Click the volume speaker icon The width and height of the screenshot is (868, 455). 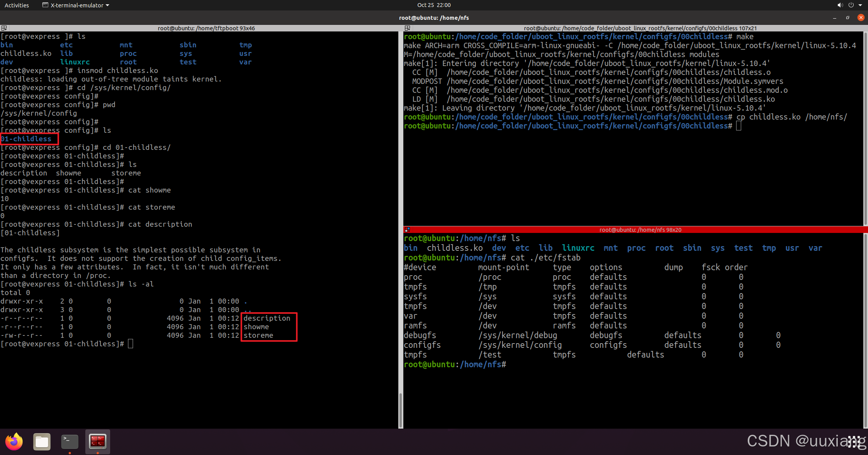(x=840, y=5)
